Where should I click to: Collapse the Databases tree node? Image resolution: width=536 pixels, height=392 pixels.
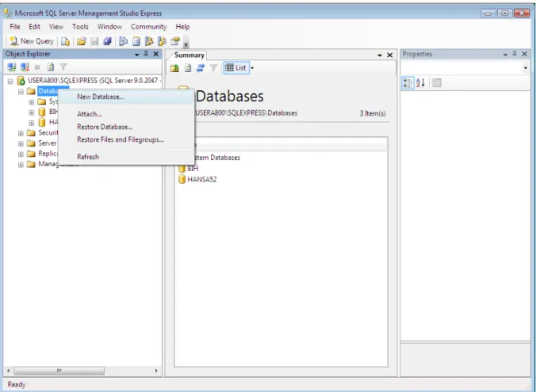pyautogui.click(x=21, y=92)
